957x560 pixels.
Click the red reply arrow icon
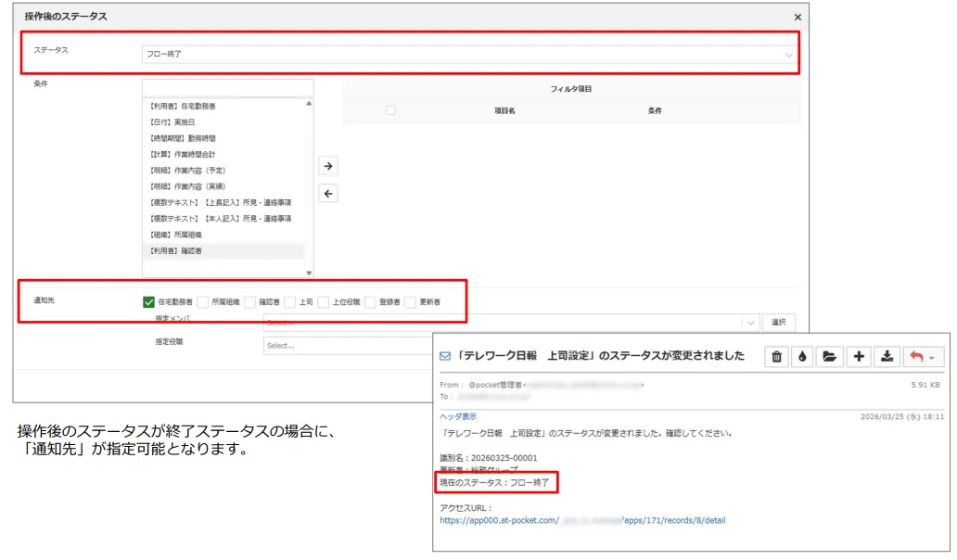click(919, 356)
